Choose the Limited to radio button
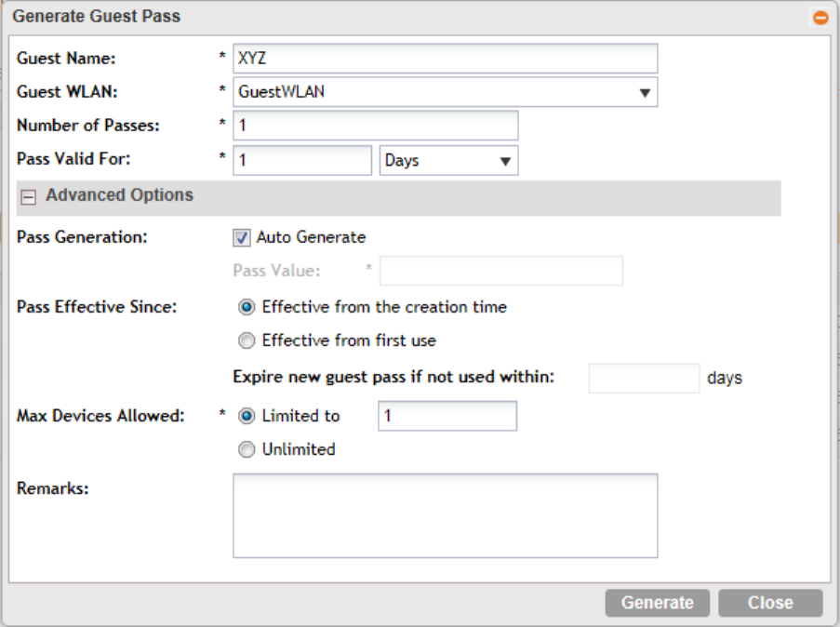The width and height of the screenshot is (840, 627). (247, 416)
